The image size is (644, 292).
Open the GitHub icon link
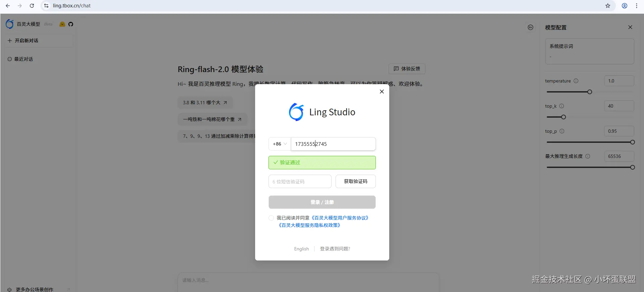pyautogui.click(x=71, y=24)
